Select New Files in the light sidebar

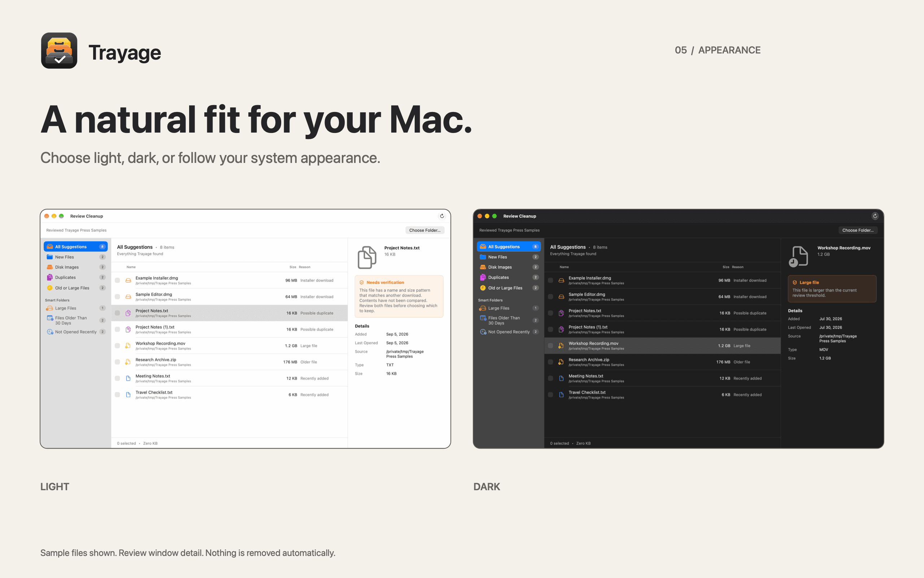point(75,257)
